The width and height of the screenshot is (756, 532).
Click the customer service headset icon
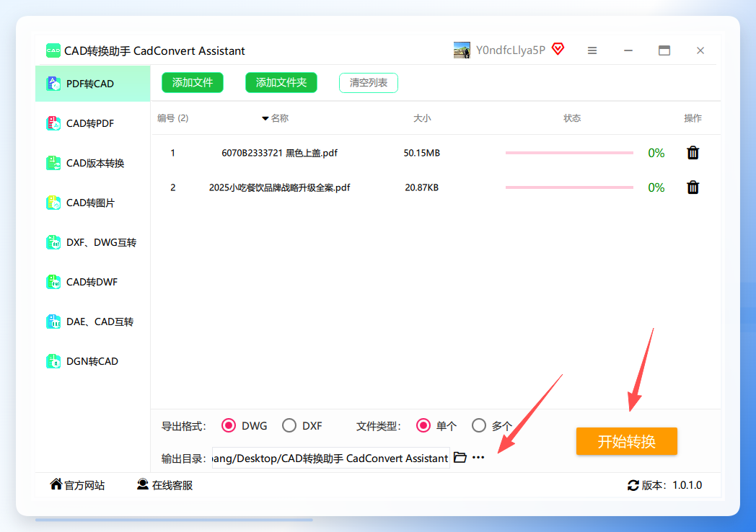[143, 484]
